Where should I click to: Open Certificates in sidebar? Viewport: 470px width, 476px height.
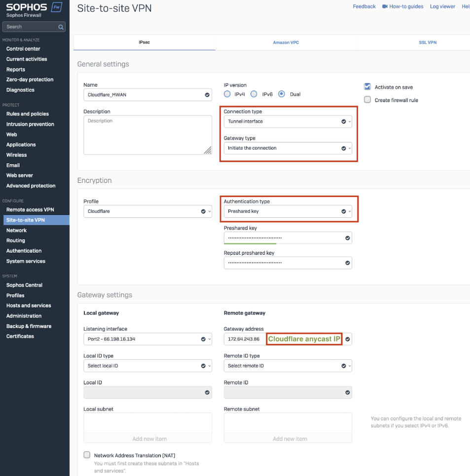point(20,337)
